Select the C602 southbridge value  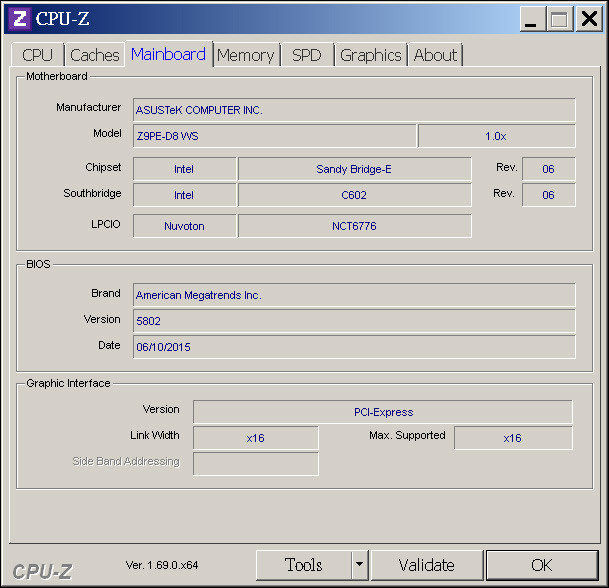click(x=354, y=195)
